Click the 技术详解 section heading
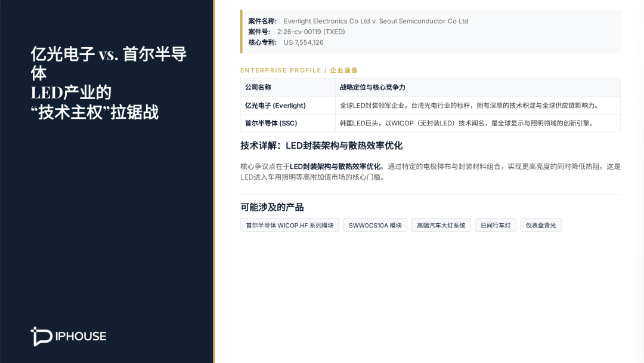 point(321,146)
